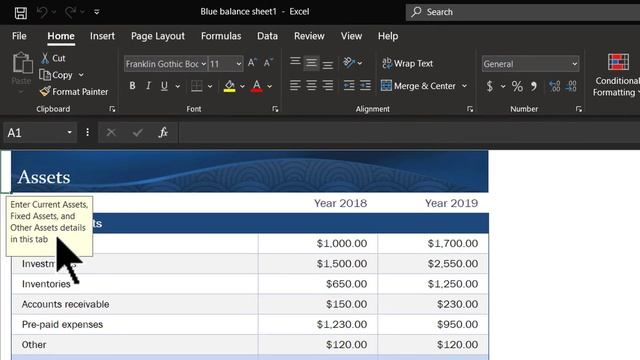Open Borders options dropdown arrow

click(x=210, y=86)
